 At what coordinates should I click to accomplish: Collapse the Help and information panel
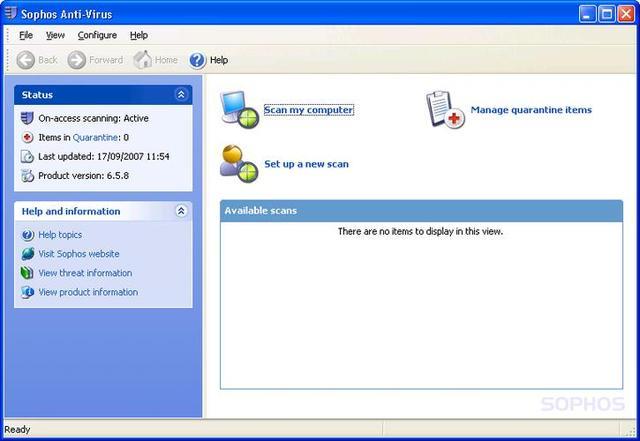coord(181,211)
